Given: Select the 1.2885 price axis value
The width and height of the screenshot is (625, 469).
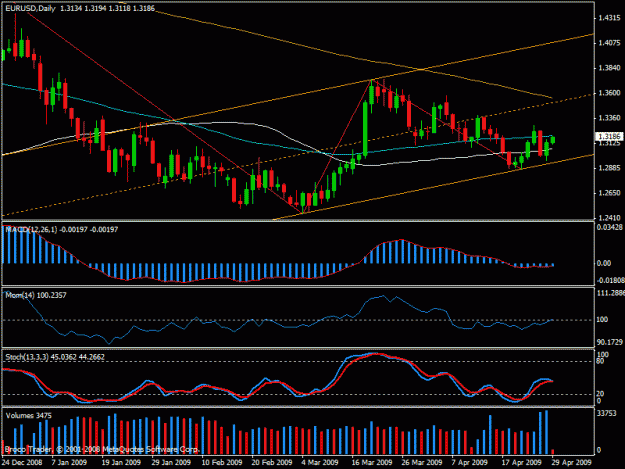Looking at the screenshot, I should (609, 168).
